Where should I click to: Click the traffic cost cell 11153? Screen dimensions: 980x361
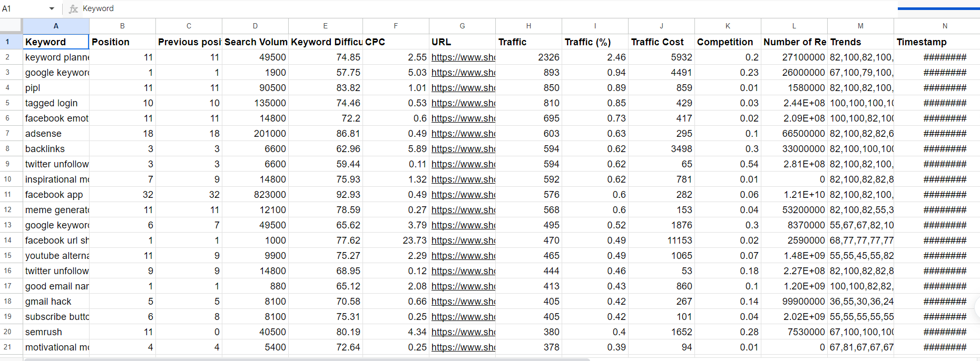[x=661, y=240]
